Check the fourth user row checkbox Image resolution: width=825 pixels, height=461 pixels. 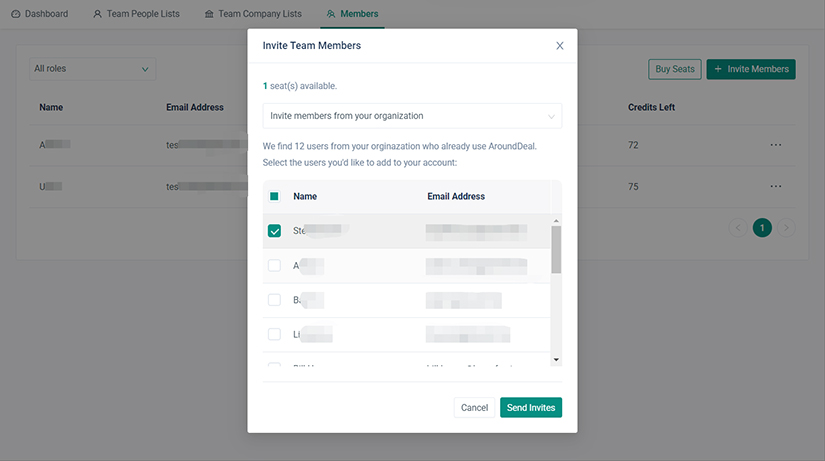click(275, 334)
